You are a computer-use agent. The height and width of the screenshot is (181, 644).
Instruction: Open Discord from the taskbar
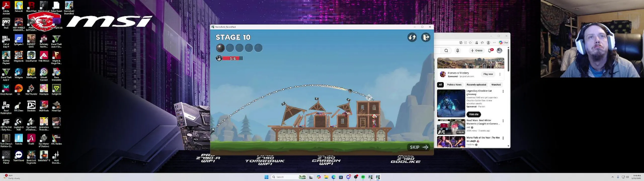click(x=348, y=177)
